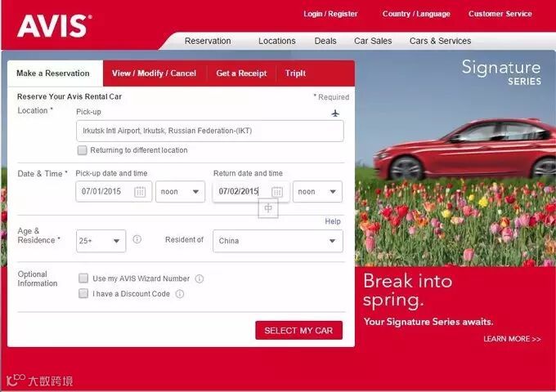Click the Country / Language link

416,14
